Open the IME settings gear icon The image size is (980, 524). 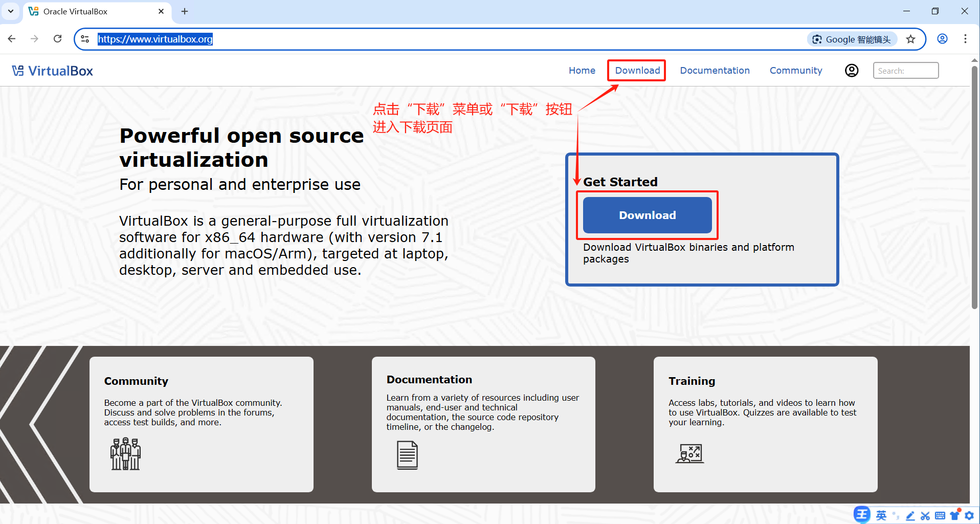[x=969, y=516]
